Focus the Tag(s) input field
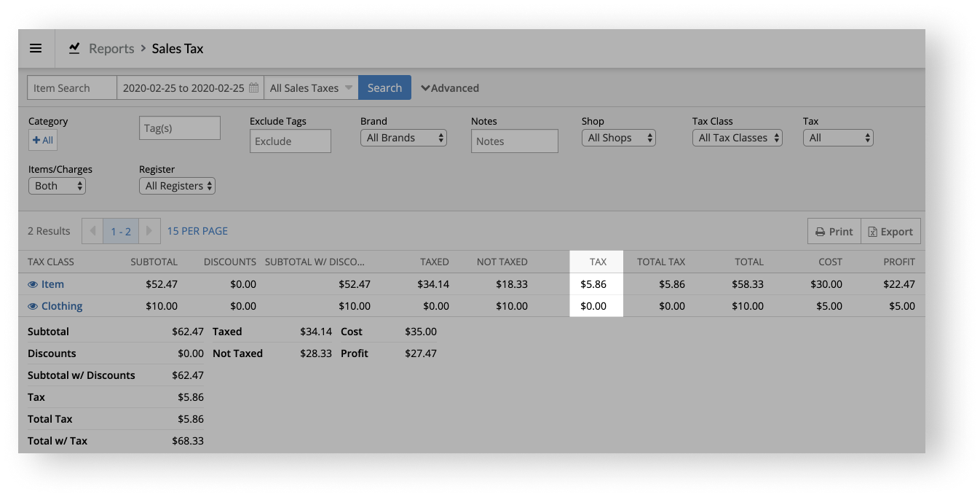 [180, 128]
